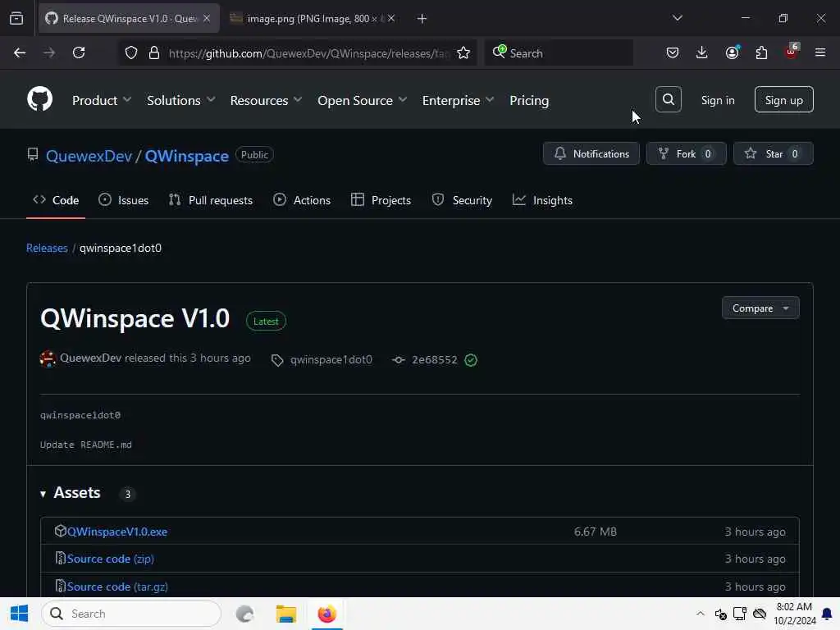840x630 pixels.
Task: Close the image.png tab
Action: [391, 18]
